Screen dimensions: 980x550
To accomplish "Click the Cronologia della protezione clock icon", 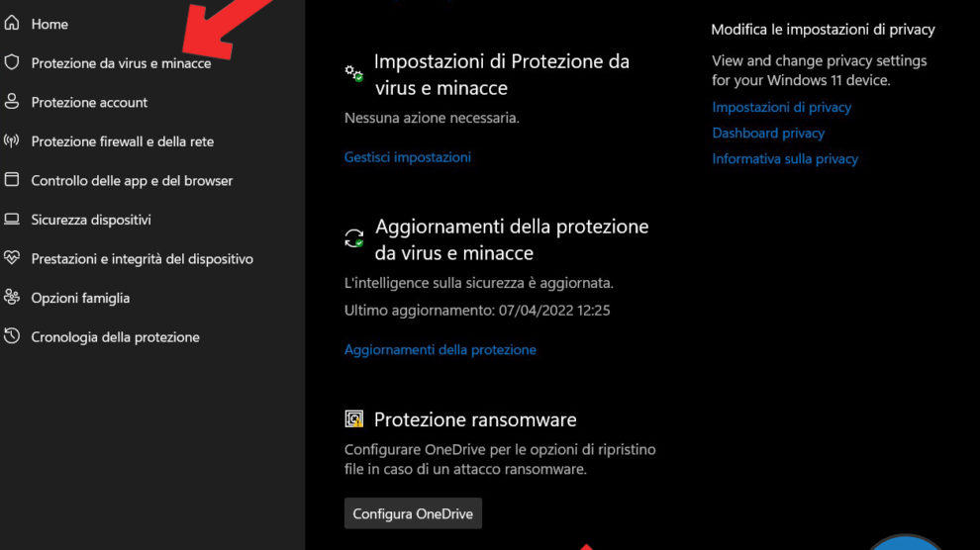I will click(x=12, y=336).
